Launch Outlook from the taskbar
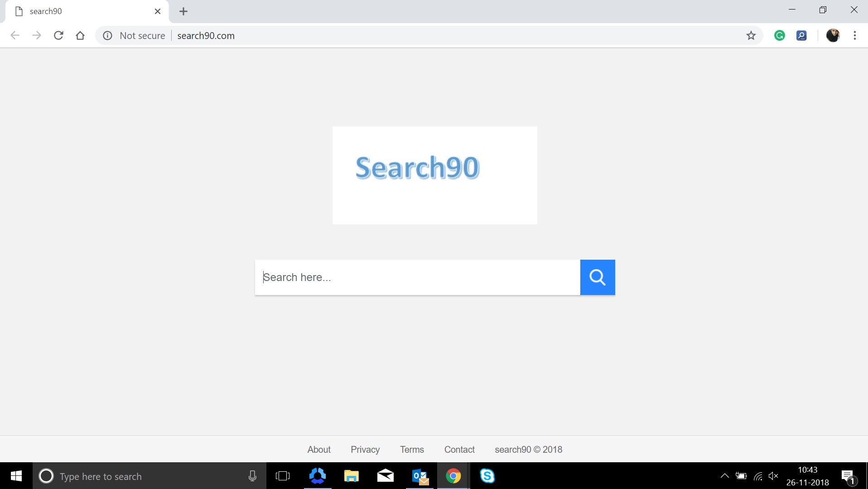The image size is (868, 489). 420,476
